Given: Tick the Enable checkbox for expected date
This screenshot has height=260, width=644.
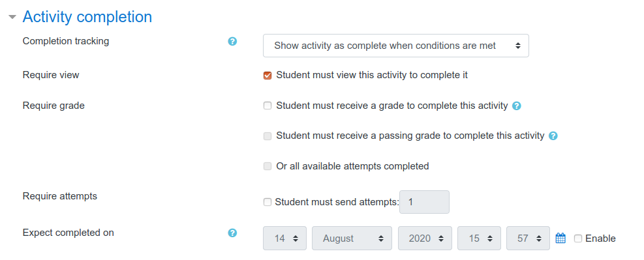Looking at the screenshot, I should [x=578, y=238].
